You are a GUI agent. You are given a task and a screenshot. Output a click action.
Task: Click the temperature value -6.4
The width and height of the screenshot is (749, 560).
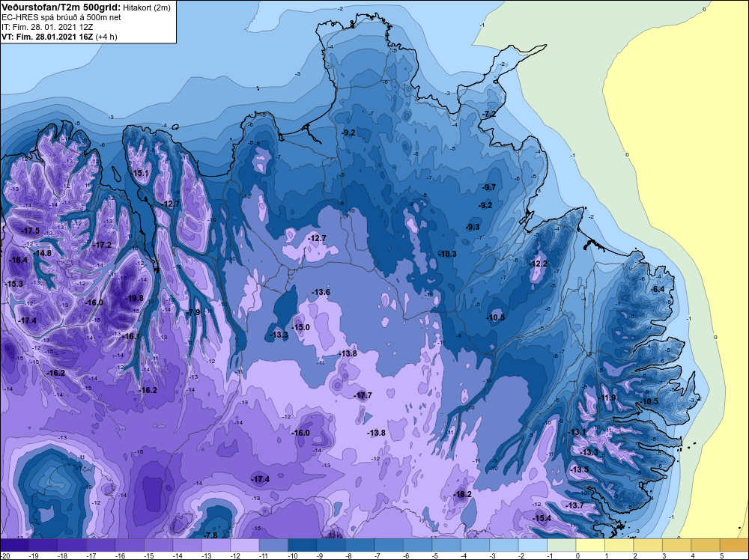coord(658,290)
